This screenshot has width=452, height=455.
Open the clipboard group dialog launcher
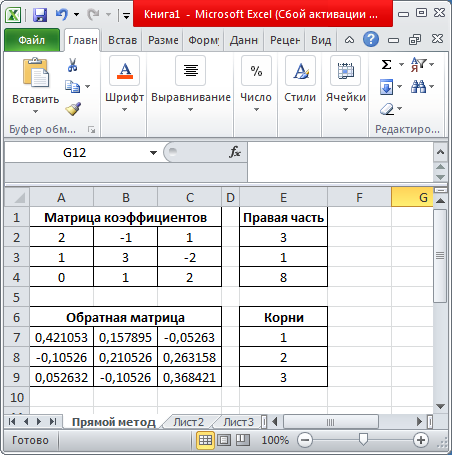(91, 129)
